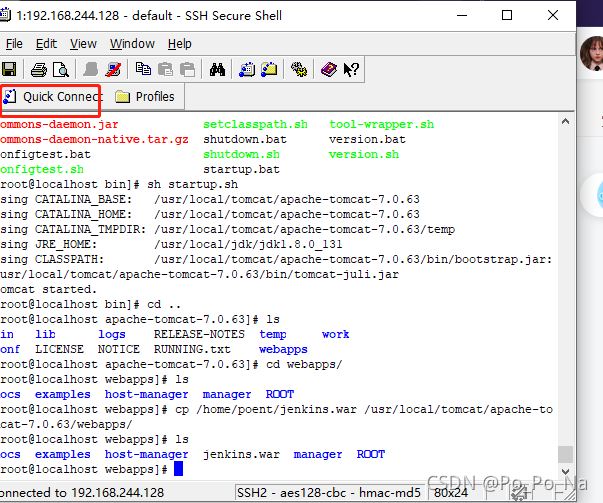Click 'jenkins.war' in the terminal listing
The height and width of the screenshot is (503, 603).
(241, 455)
